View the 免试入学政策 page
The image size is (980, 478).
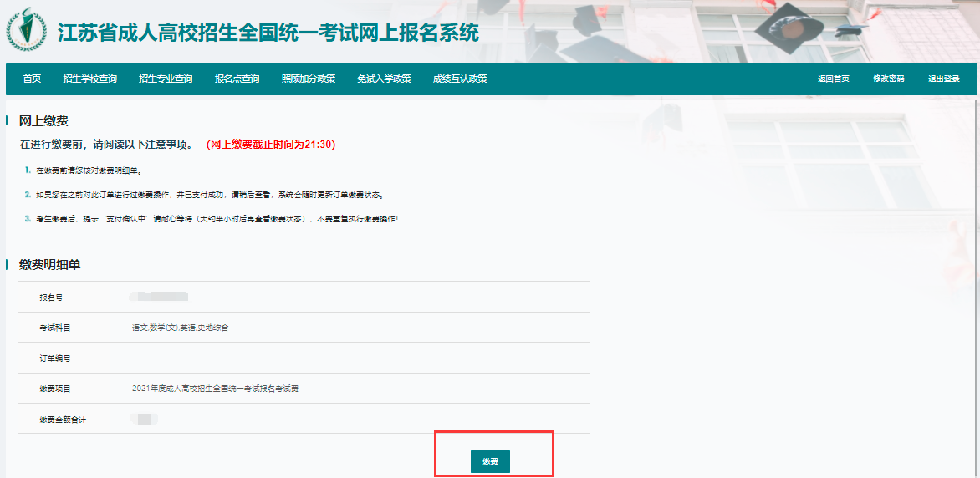tap(384, 79)
